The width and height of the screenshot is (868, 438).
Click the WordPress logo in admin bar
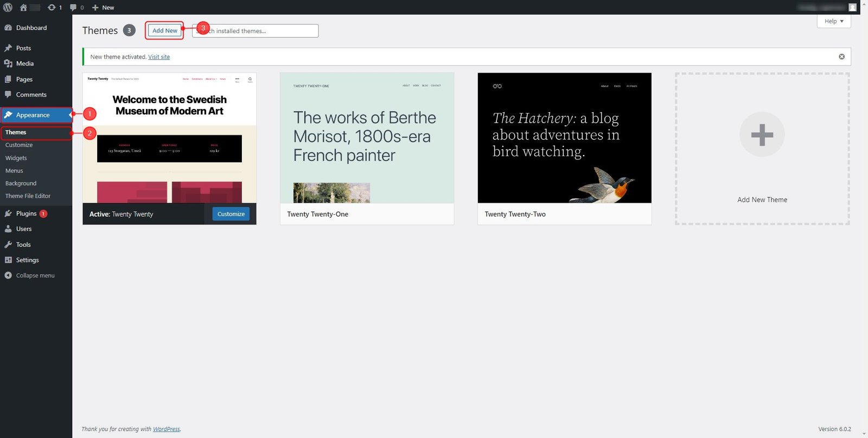[x=8, y=8]
